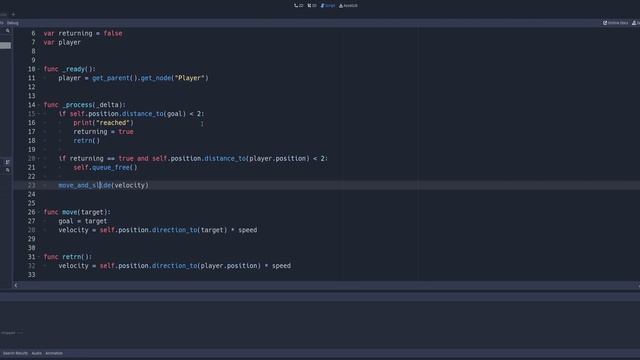Toggle scripts panel arrow at bottom-left of editor
The width and height of the screenshot is (640, 360).
tap(16, 285)
